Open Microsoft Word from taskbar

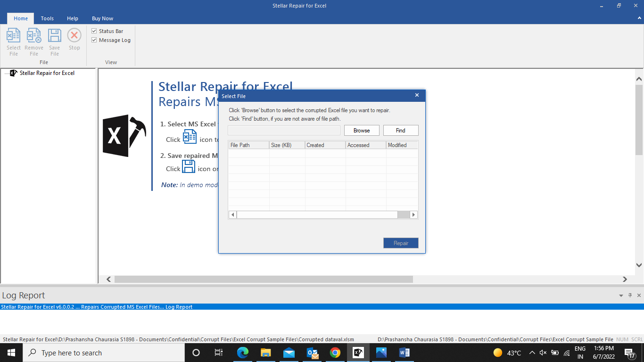[404, 353]
